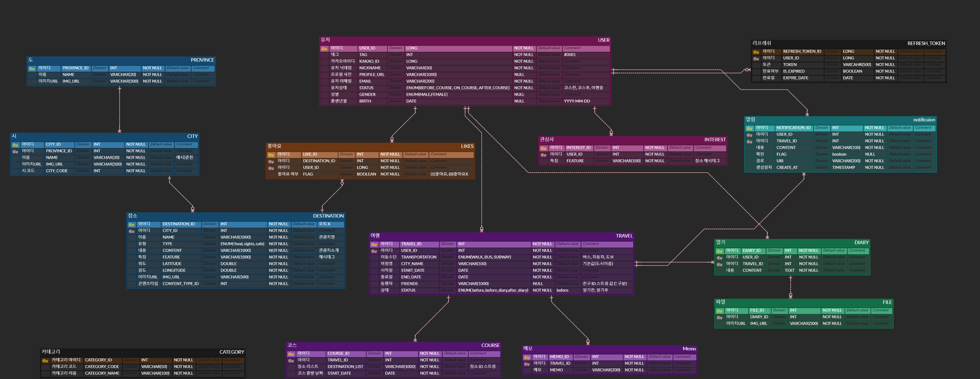Click the primary key icon beside REFRESH_TOKEN_ID

pyautogui.click(x=756, y=52)
